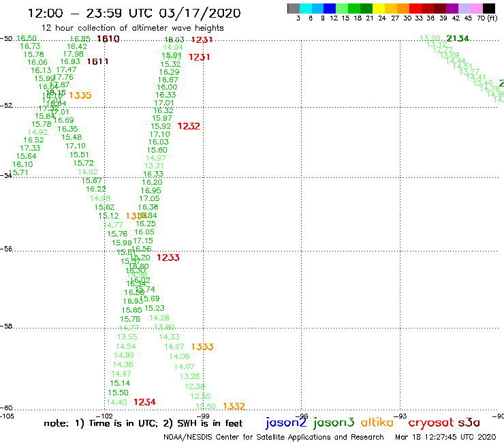Click the gray swatch in the color scale
The image size is (504, 443).
pyautogui.click(x=294, y=8)
